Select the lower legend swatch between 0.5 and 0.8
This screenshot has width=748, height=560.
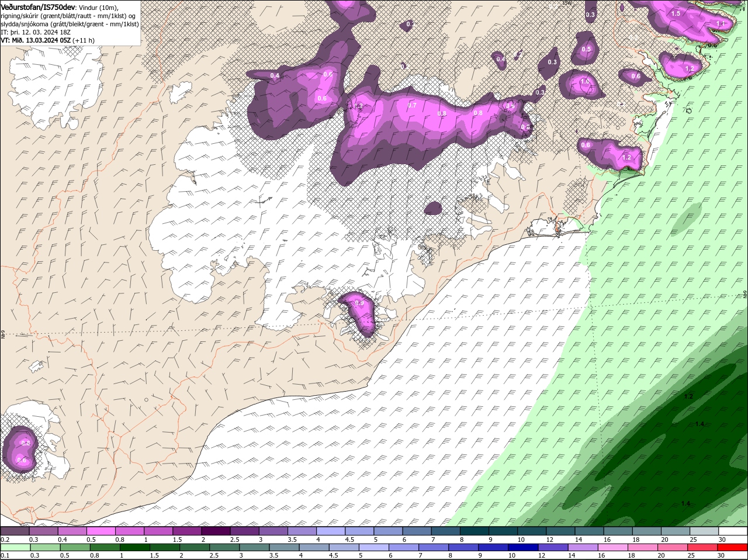(75, 547)
